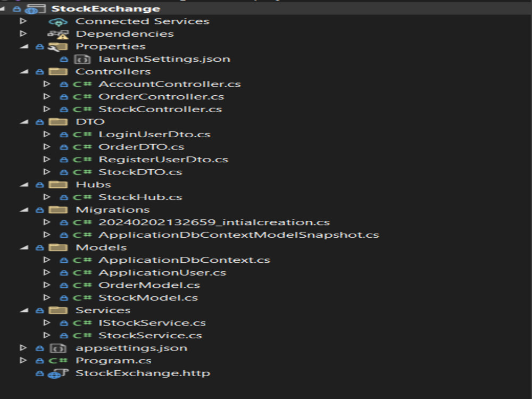The image size is (532, 399).
Task: Click the Migrations folder icon
Action: pyautogui.click(x=58, y=210)
